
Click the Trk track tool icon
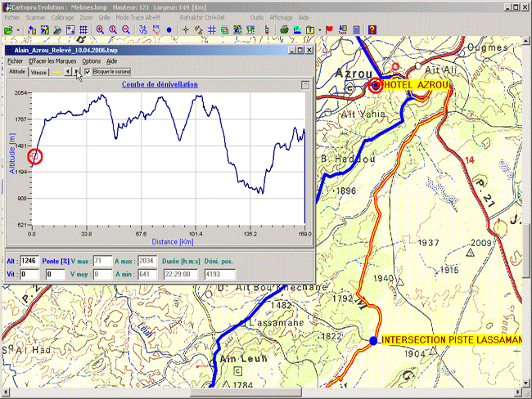[143, 30]
